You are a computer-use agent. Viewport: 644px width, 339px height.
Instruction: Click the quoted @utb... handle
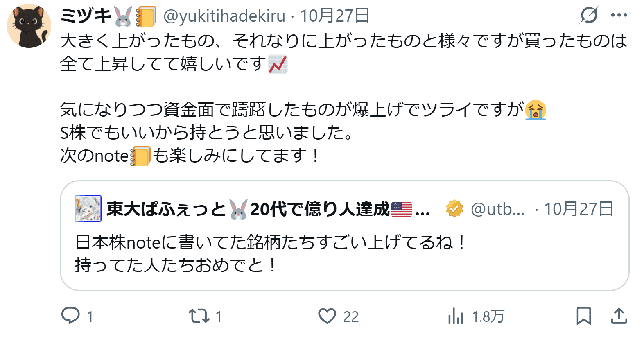click(x=497, y=209)
